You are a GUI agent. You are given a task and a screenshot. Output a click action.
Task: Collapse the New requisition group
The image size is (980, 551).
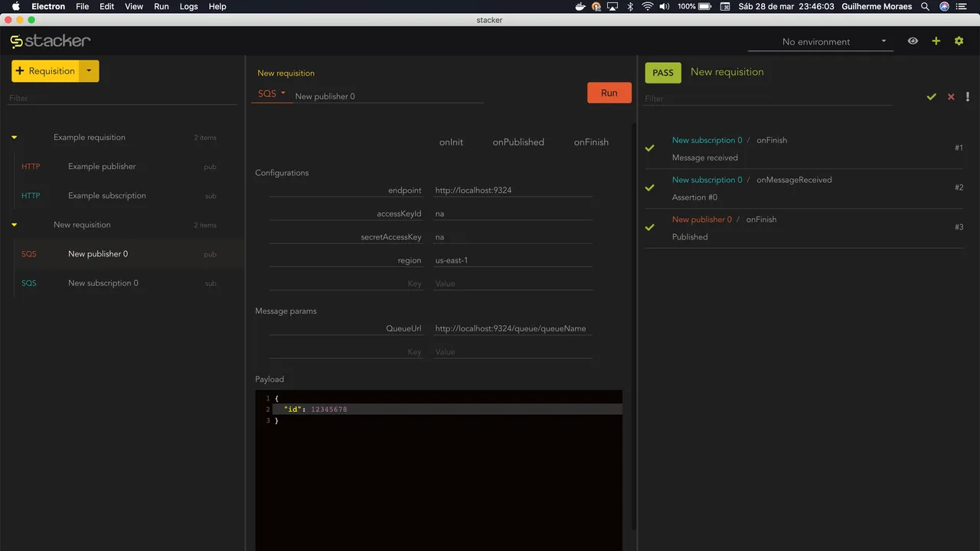point(14,225)
